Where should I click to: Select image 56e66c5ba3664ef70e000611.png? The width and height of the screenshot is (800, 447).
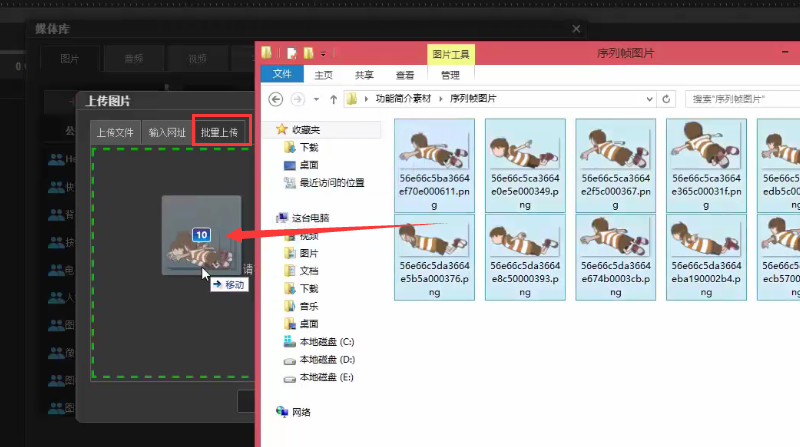click(434, 165)
